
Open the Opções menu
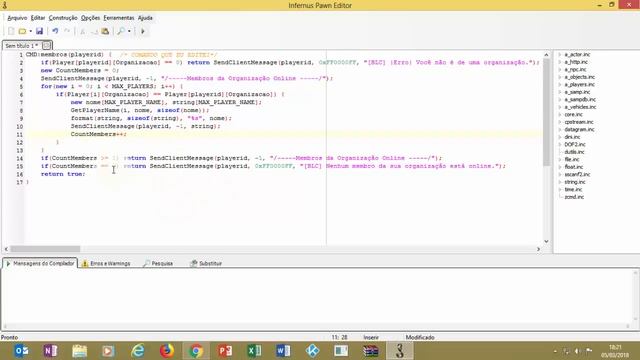[x=90, y=18]
